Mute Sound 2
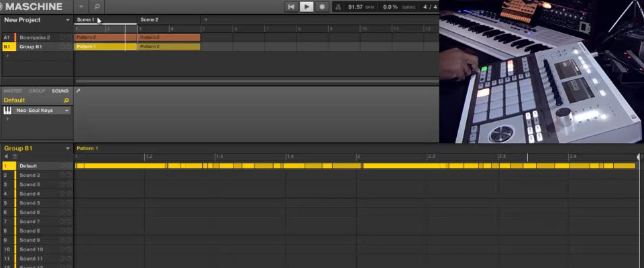 pyautogui.click(x=62, y=176)
